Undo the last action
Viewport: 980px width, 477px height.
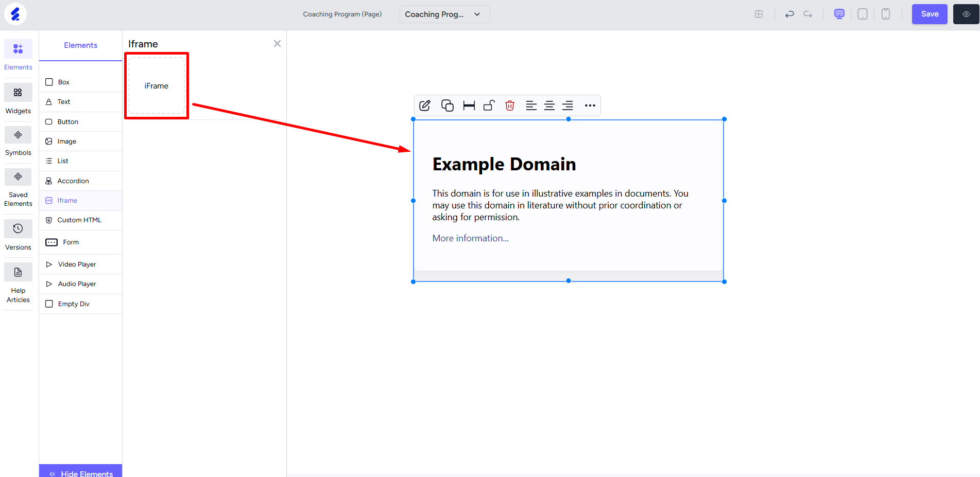(789, 14)
